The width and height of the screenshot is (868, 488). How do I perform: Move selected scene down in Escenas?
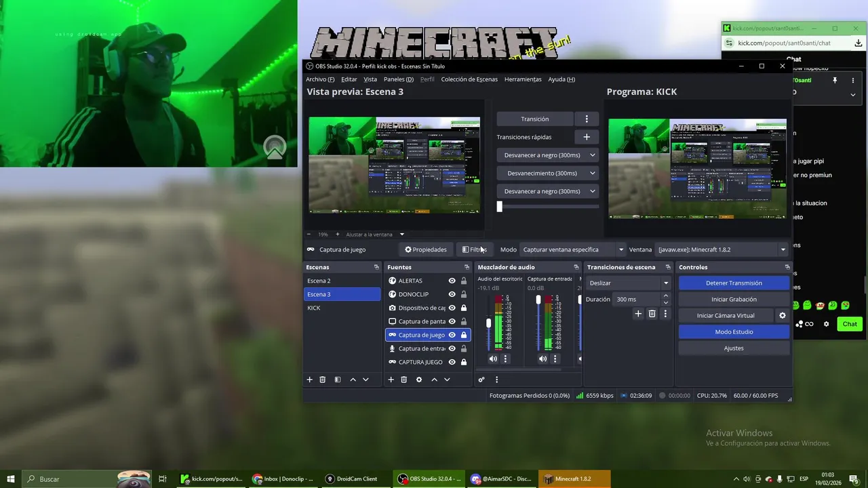(x=366, y=380)
